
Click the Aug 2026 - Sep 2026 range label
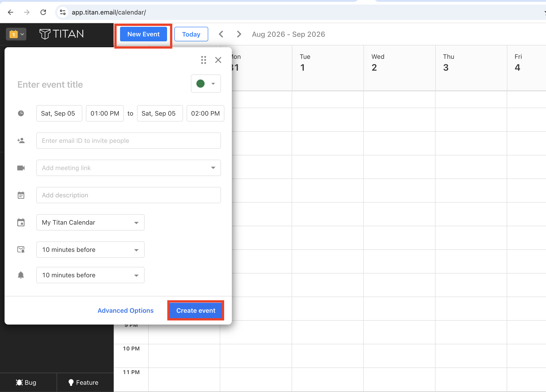(x=288, y=34)
